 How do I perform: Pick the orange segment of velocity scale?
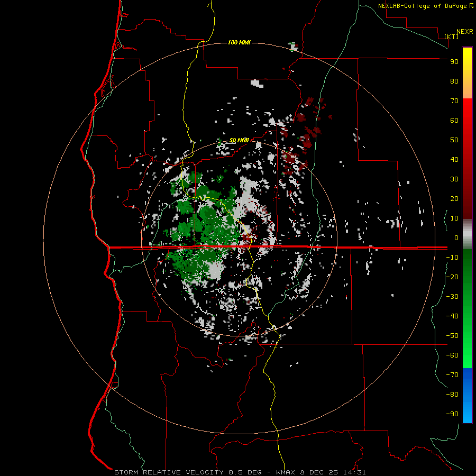pos(467,88)
